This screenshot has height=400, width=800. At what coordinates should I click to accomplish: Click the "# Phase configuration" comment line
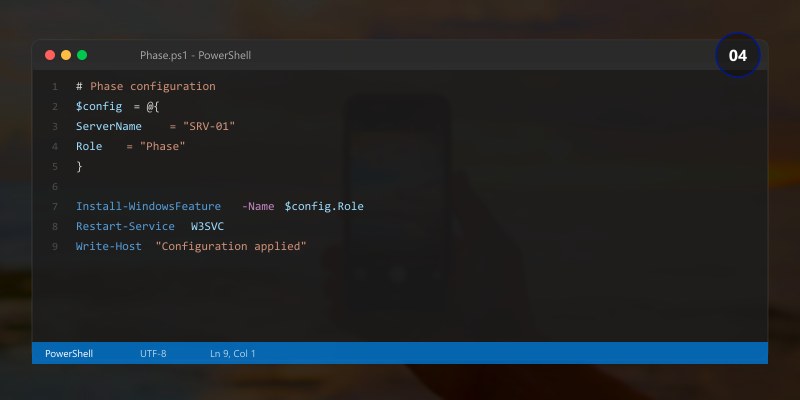click(145, 86)
